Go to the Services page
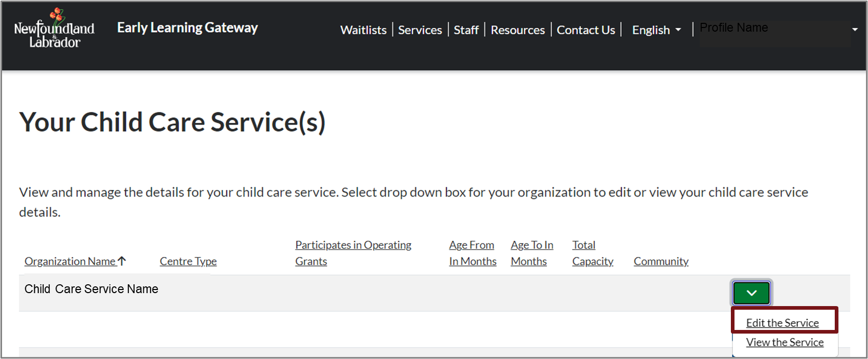This screenshot has width=868, height=359. click(x=420, y=30)
